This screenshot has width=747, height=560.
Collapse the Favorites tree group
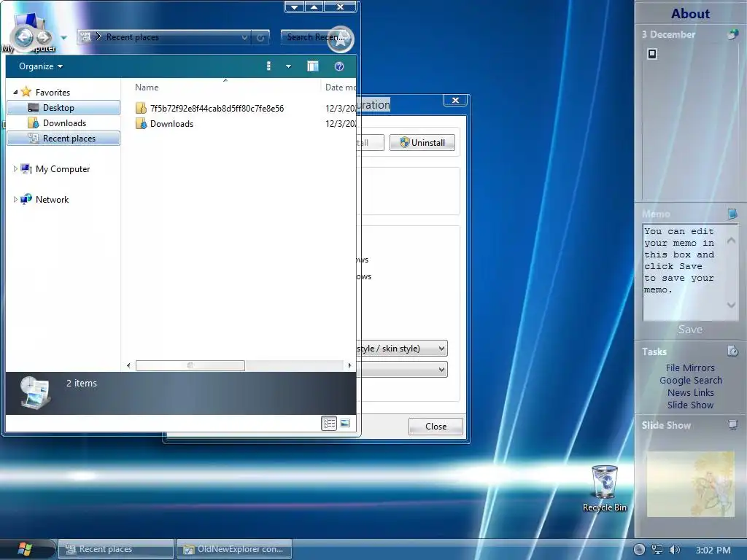tap(15, 92)
